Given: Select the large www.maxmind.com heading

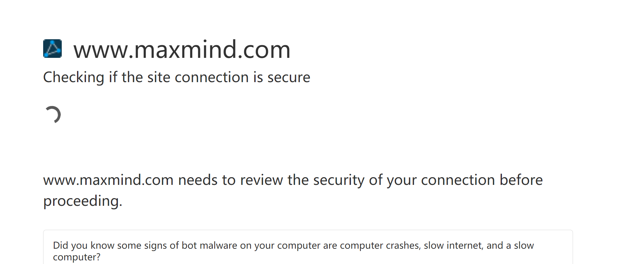Looking at the screenshot, I should (182, 50).
